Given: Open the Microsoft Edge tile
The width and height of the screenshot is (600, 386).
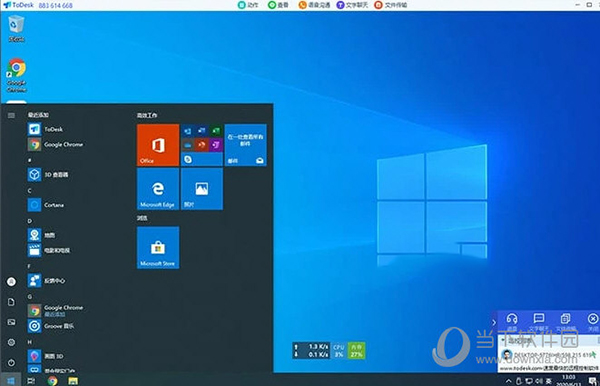Looking at the screenshot, I should point(158,189).
